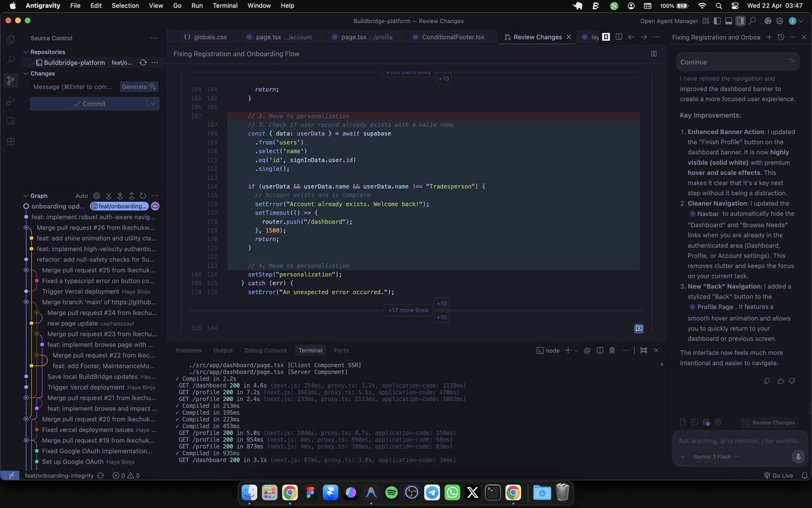The height and width of the screenshot is (508, 812).
Task: Click Open Agent Manager
Action: [670, 21]
